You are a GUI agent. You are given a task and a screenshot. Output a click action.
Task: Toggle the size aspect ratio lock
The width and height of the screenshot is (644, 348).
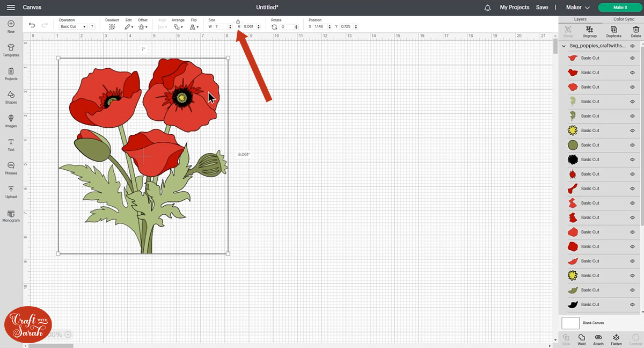[x=238, y=21]
